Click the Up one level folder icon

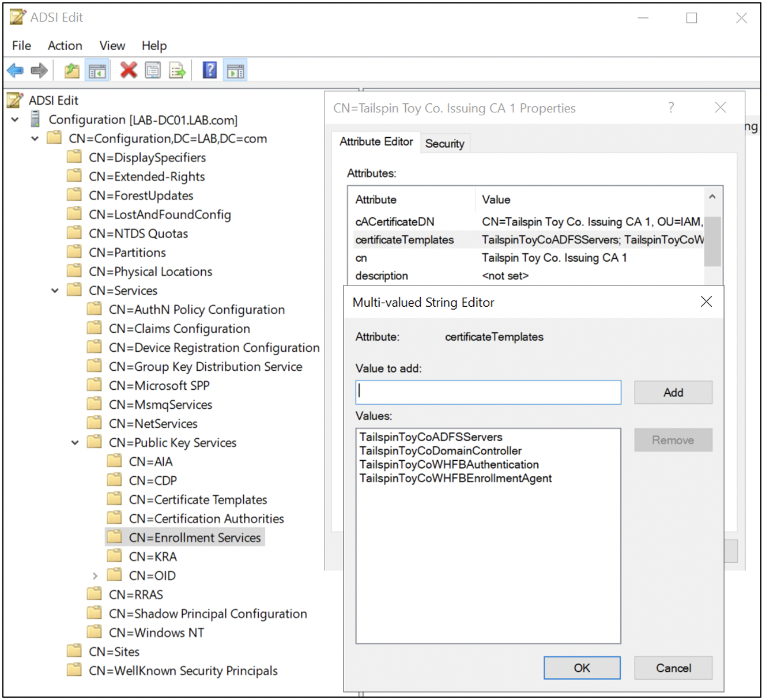pos(71,71)
